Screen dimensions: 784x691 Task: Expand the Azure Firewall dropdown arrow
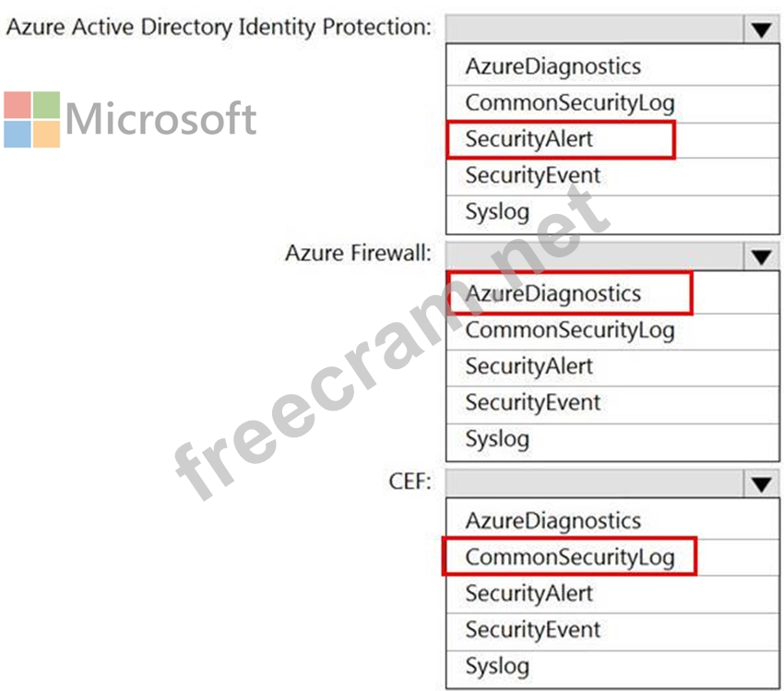coord(760,256)
